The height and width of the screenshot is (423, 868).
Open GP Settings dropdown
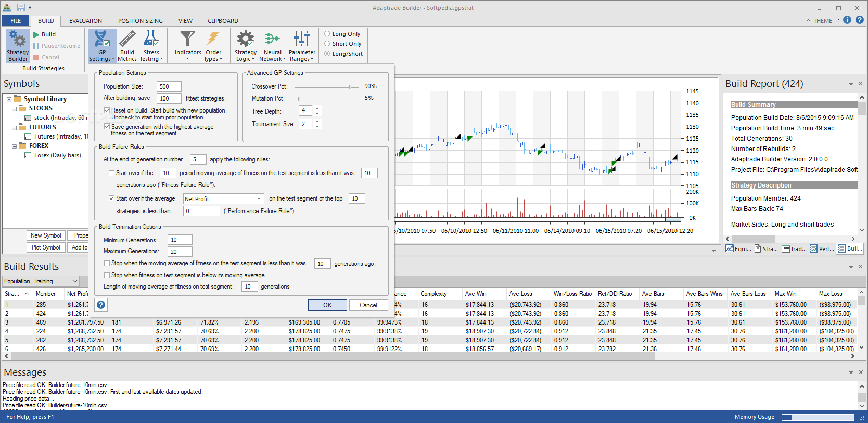102,46
